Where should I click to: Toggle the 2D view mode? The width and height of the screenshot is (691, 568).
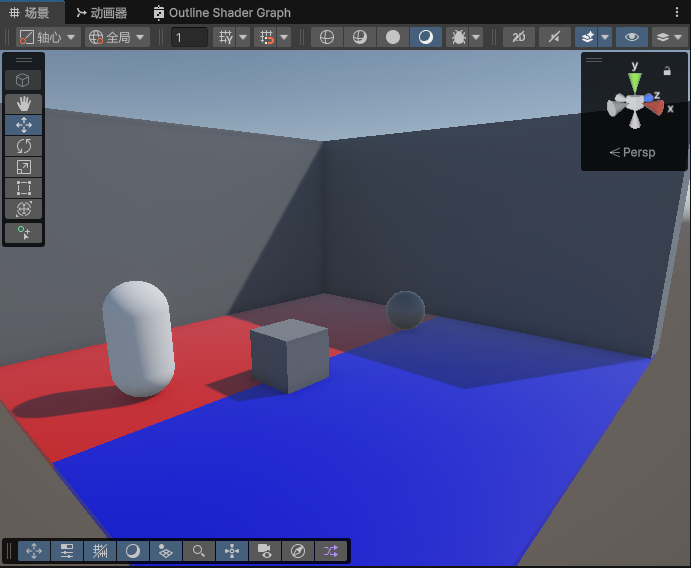coord(519,37)
